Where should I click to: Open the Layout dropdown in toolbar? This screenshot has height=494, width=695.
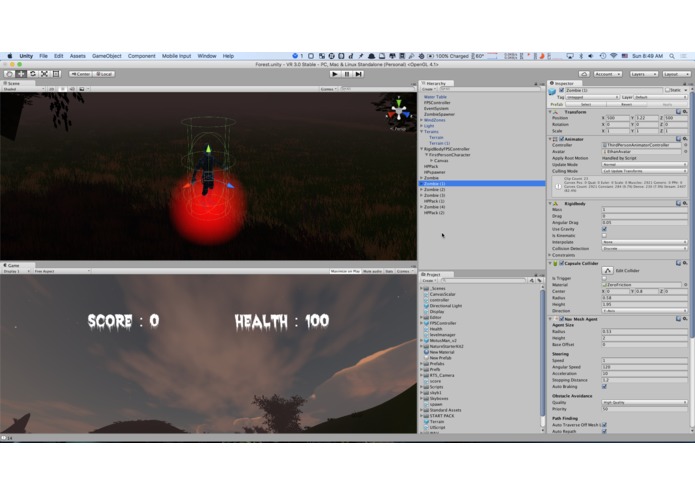[676, 74]
